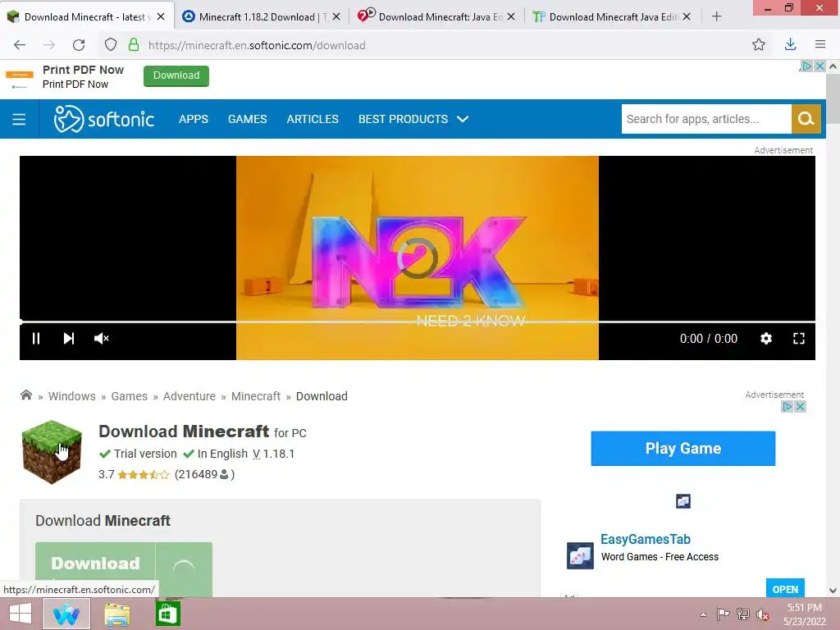Show hidden system tray icons
Image resolution: width=840 pixels, height=630 pixels.
703,615
